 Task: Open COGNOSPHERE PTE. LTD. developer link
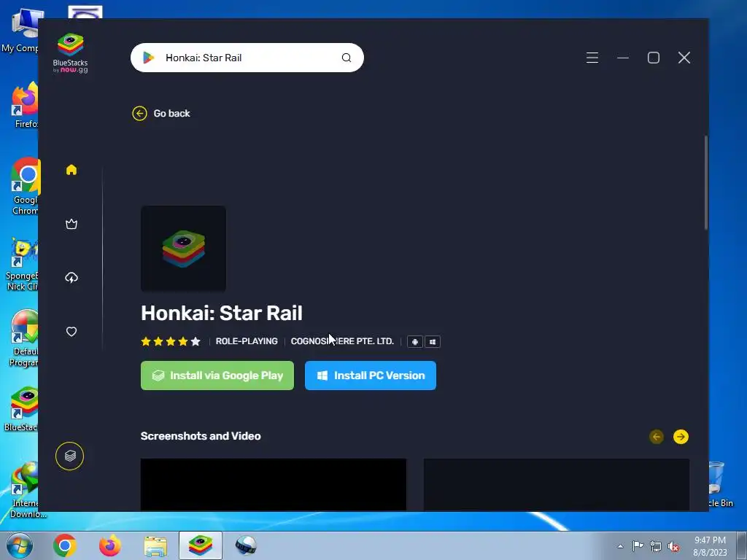pos(342,341)
